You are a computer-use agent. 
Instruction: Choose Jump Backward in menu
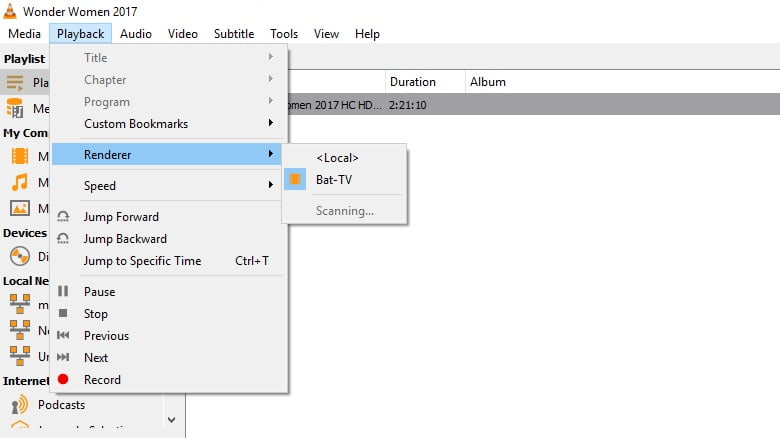[169, 239]
